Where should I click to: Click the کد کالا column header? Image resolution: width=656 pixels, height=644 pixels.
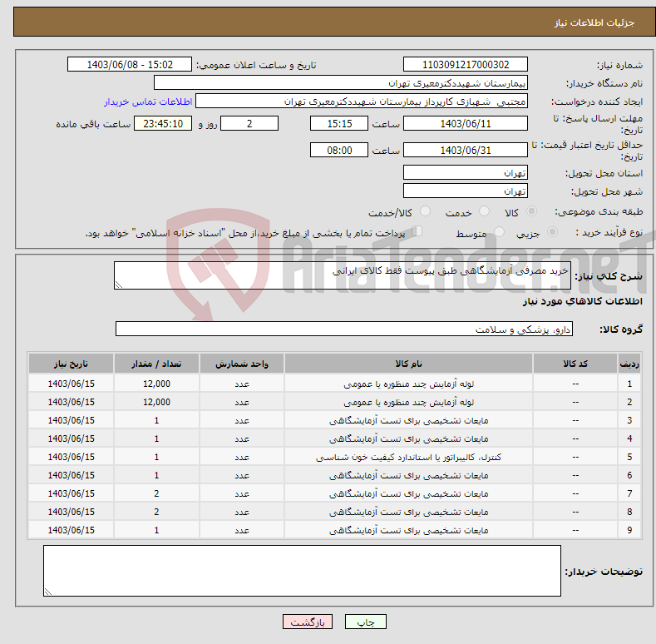(575, 364)
